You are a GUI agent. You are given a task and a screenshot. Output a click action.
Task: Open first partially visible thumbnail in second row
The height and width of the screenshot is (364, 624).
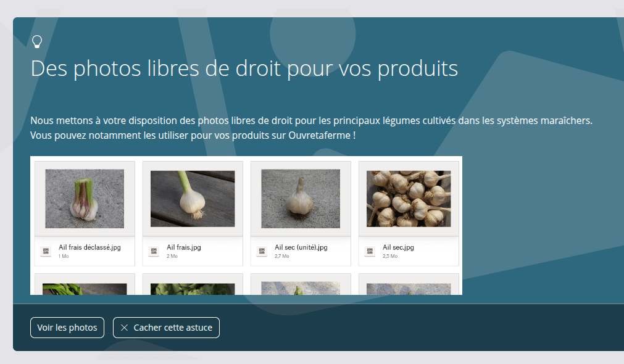point(85,289)
